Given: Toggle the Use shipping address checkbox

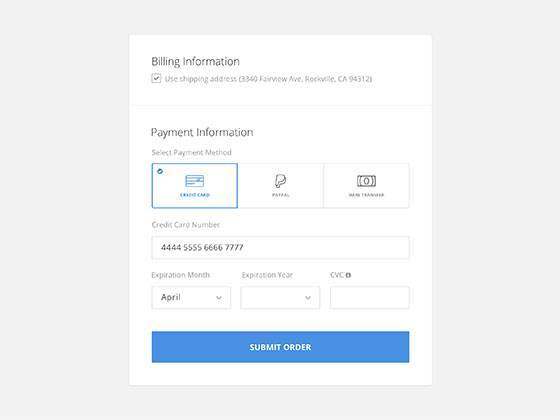Looking at the screenshot, I should coord(156,78).
